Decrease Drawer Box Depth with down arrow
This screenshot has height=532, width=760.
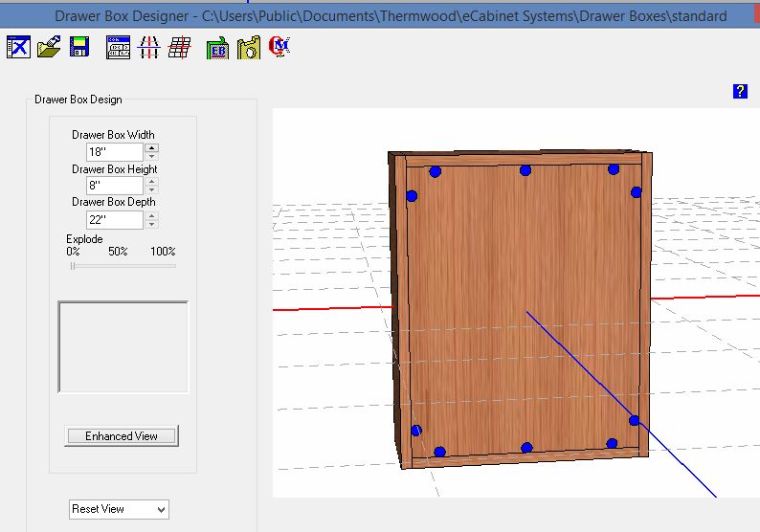(x=151, y=225)
